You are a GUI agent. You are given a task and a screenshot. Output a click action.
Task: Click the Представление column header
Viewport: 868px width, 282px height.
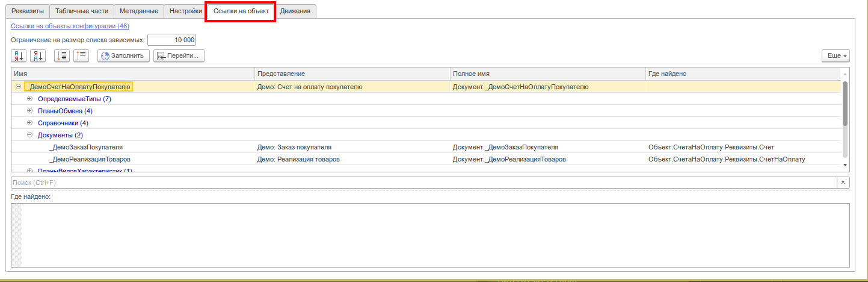point(352,74)
